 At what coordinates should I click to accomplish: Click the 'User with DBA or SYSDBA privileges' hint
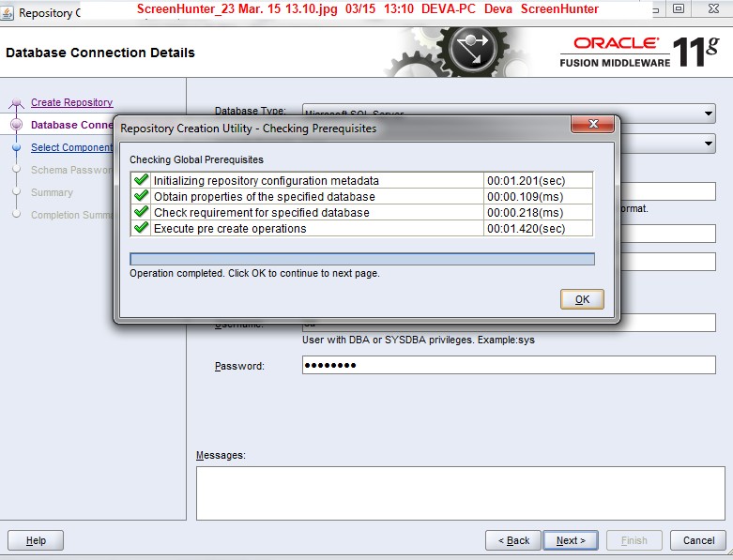419,340
